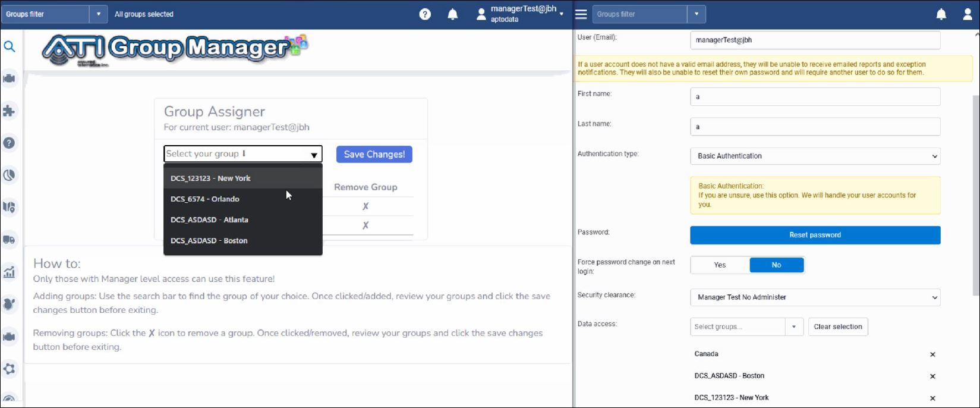The width and height of the screenshot is (980, 408).
Task: Expand the Authentication type dropdown
Action: (815, 156)
